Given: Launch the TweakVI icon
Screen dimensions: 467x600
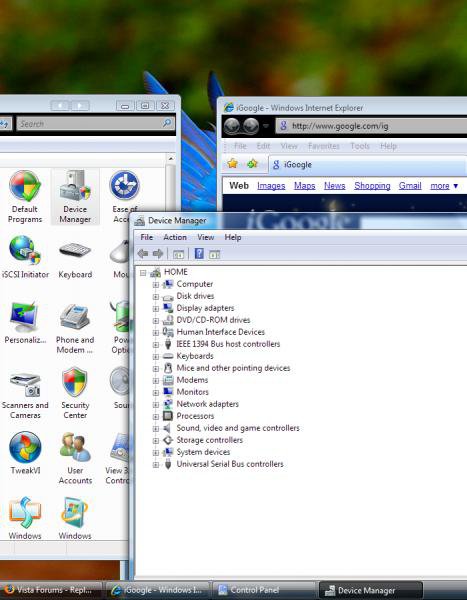Looking at the screenshot, I should click(25, 453).
